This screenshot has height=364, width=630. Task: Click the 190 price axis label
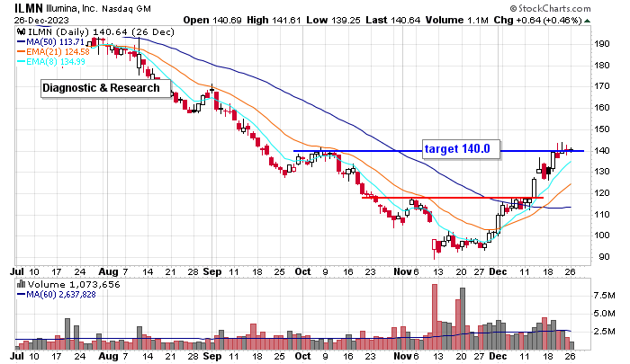(x=601, y=44)
